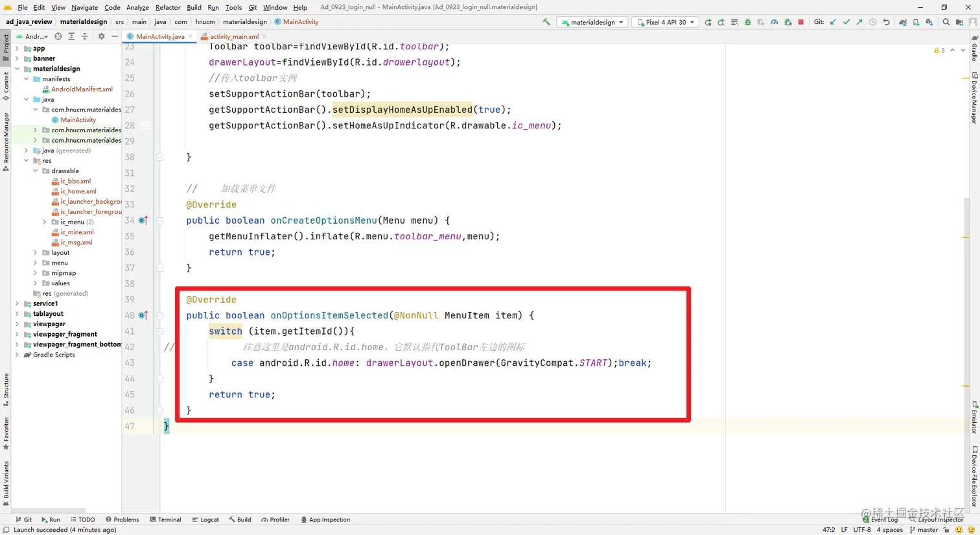Screen dimensions: 980x535
Task: Open the SDK Manager icon
Action: (x=929, y=22)
